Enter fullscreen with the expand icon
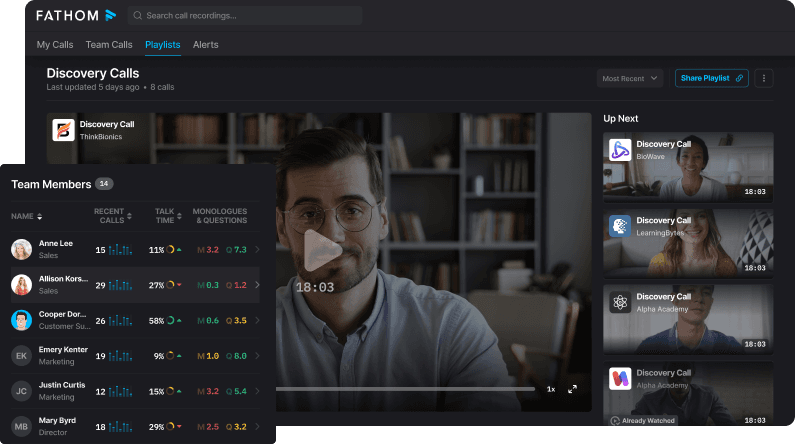The image size is (795, 444). coord(572,389)
